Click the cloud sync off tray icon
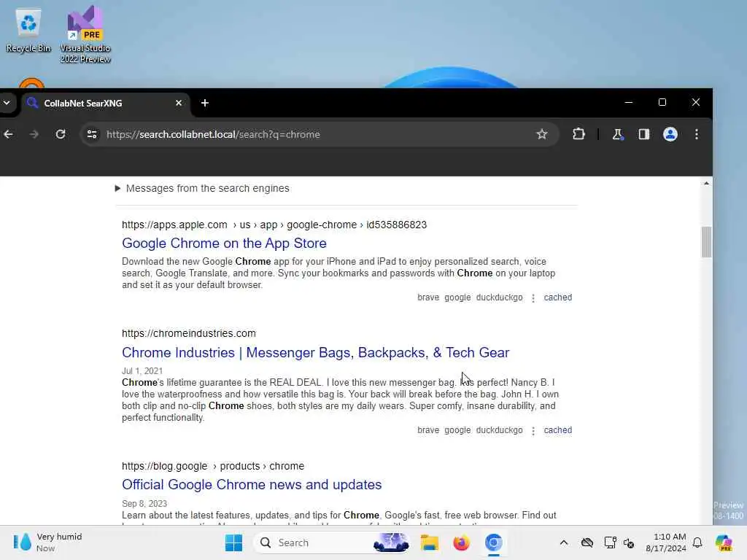 coord(587,542)
